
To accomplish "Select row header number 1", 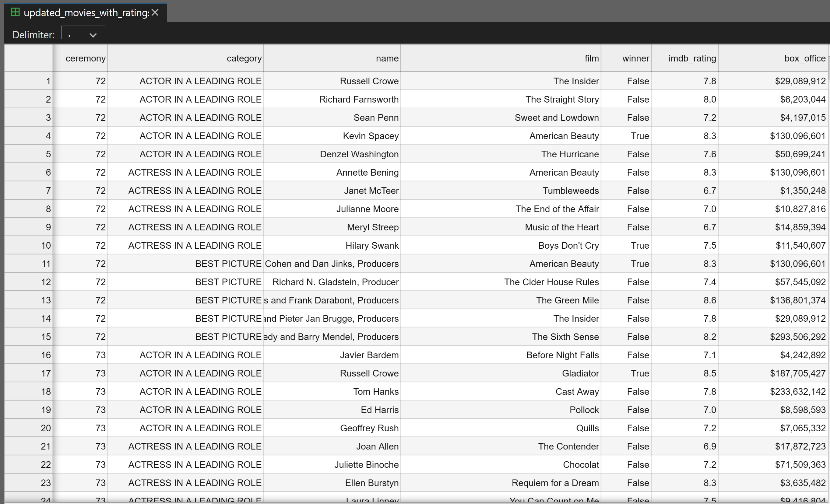I will (x=29, y=81).
